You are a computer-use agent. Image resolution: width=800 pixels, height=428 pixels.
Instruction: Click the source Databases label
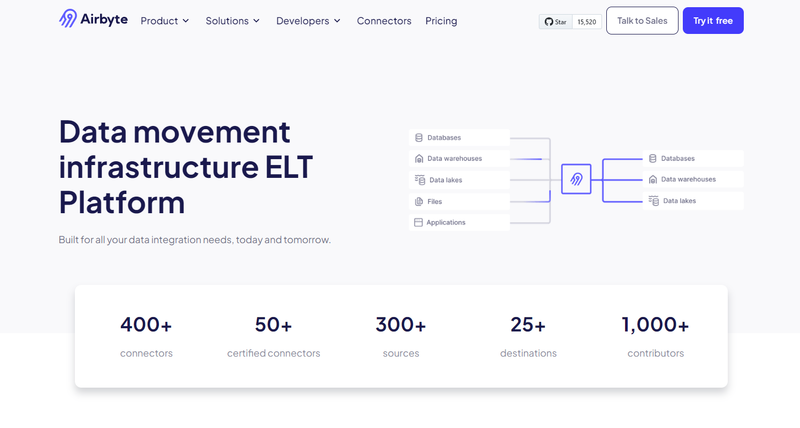point(444,138)
